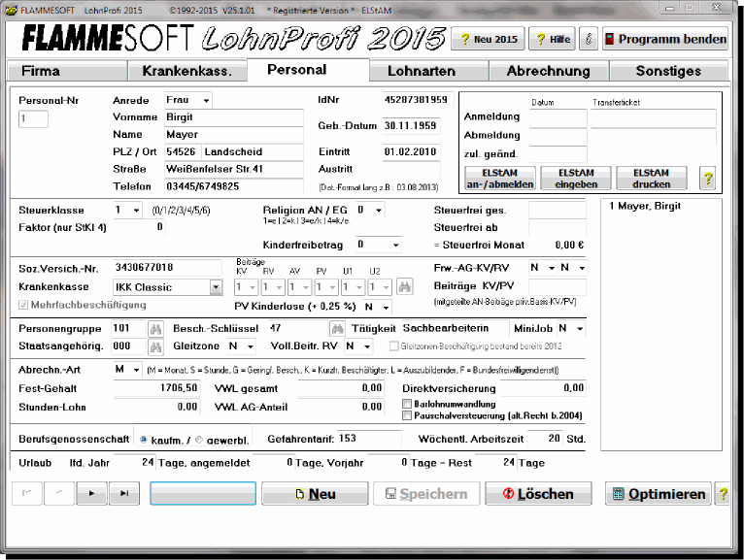
Task: Click Wöchentl. Arbeitszeit field
Action: 545,439
